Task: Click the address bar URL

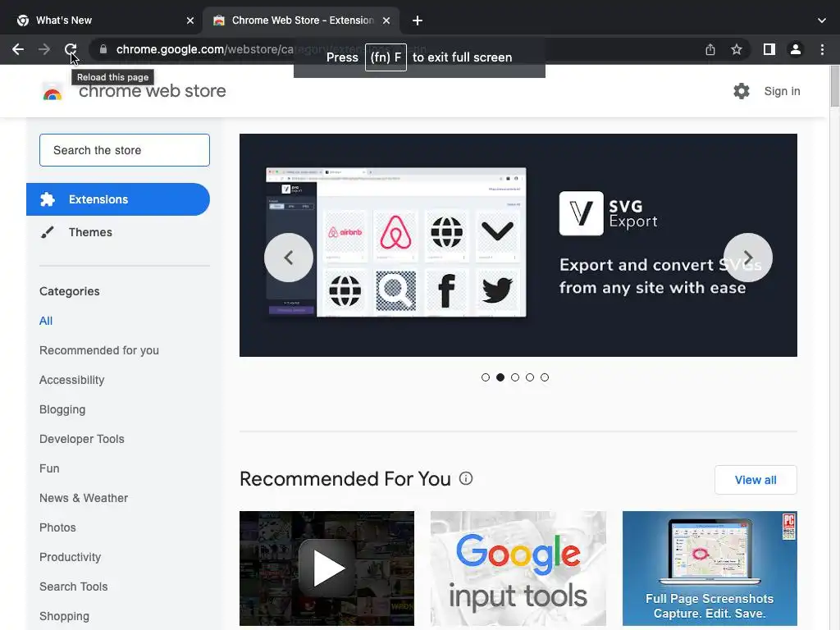Action: click(204, 49)
